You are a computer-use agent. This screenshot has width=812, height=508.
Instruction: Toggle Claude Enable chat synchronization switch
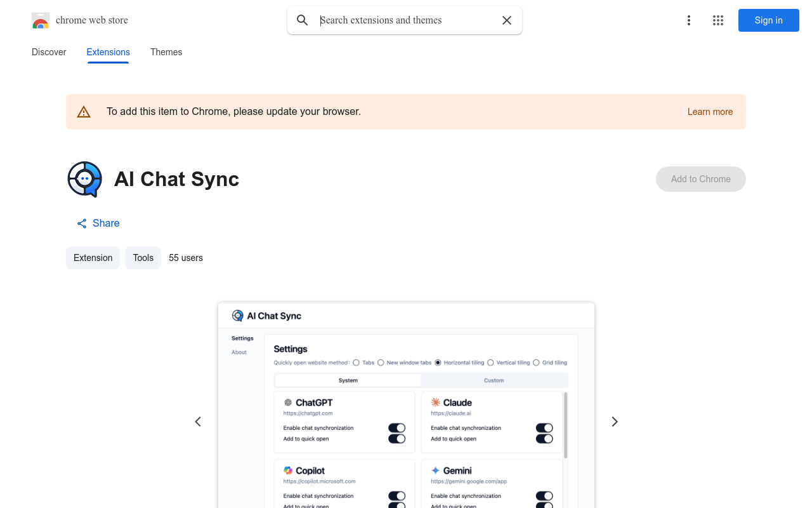[x=544, y=428]
